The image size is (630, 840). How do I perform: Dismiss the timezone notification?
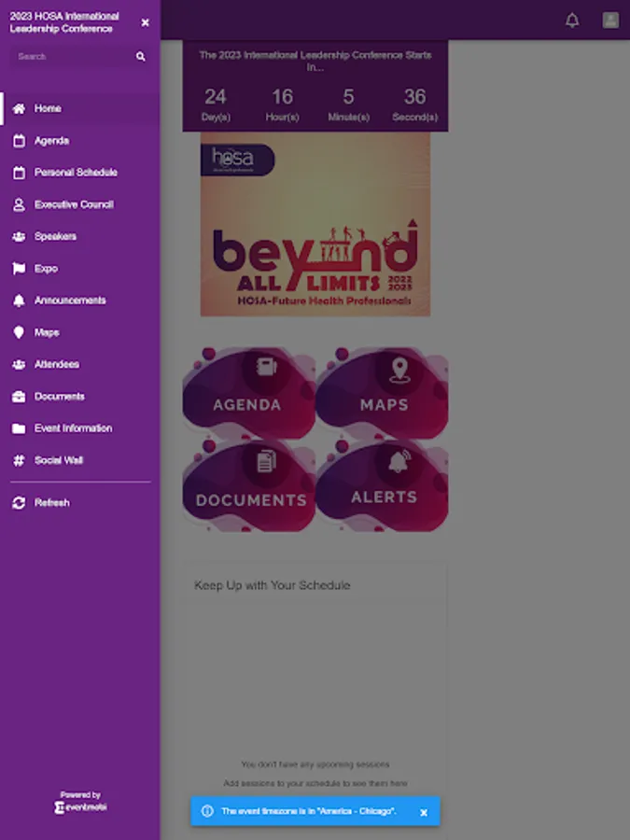pos(424,813)
